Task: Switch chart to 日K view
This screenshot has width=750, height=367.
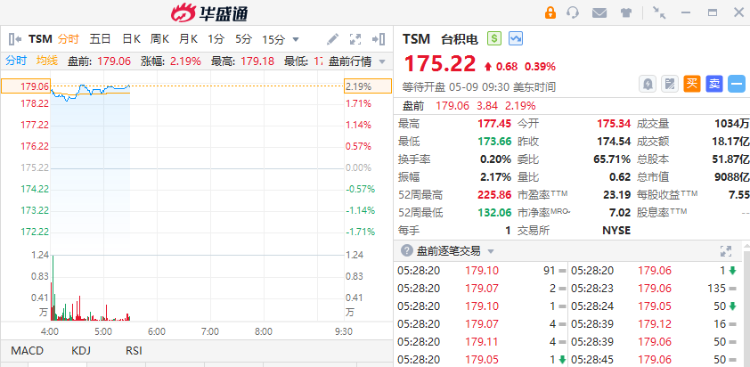Action: 131,39
